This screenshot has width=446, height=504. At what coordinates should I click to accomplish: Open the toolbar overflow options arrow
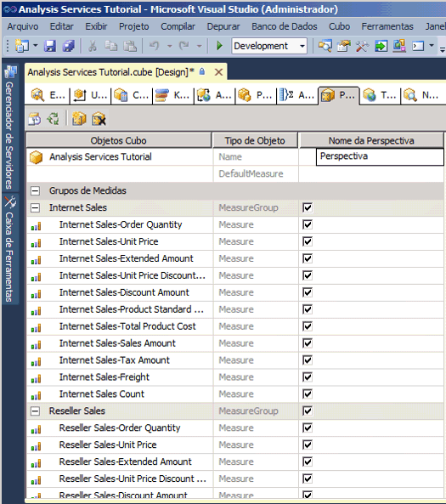coord(443,49)
